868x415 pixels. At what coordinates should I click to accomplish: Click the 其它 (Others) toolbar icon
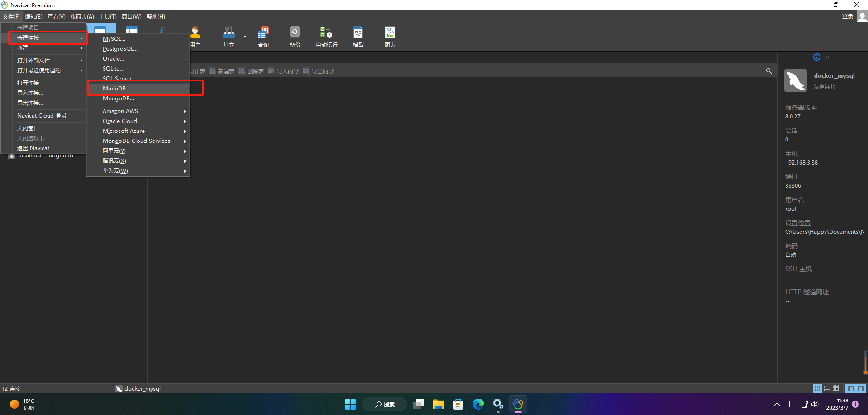click(229, 37)
